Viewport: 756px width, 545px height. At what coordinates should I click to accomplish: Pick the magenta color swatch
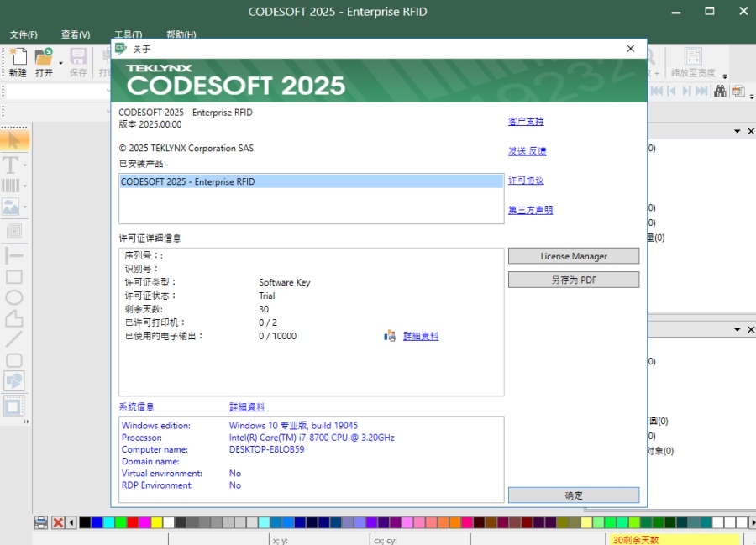[x=144, y=522]
